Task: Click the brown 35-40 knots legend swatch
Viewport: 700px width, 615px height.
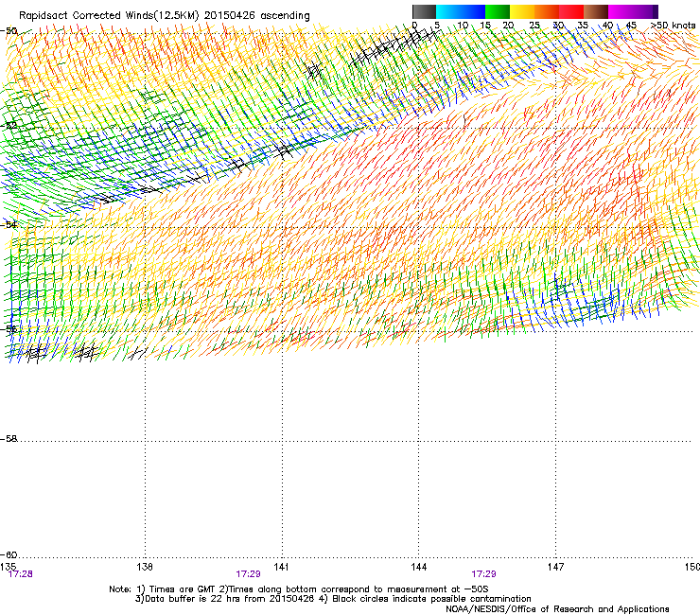Action: tap(596, 11)
